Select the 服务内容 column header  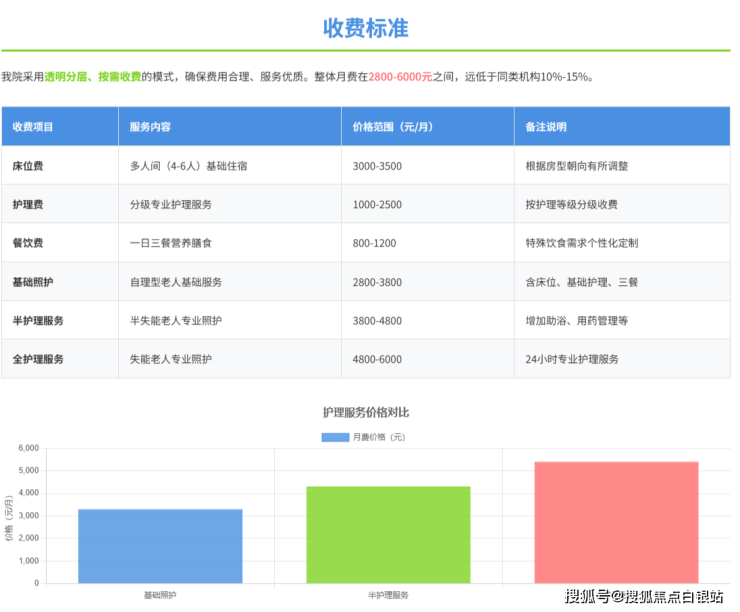[150, 127]
